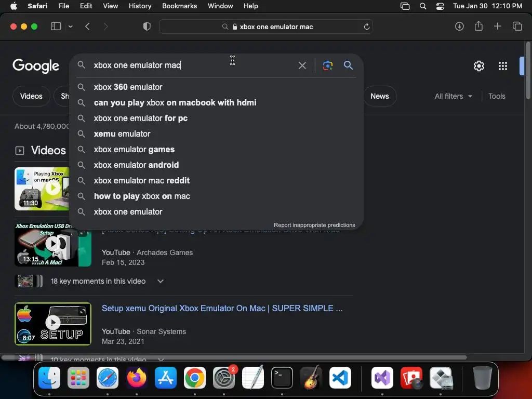This screenshot has width=532, height=399.
Task: Open GarageBand from the Dock
Action: coord(311,378)
